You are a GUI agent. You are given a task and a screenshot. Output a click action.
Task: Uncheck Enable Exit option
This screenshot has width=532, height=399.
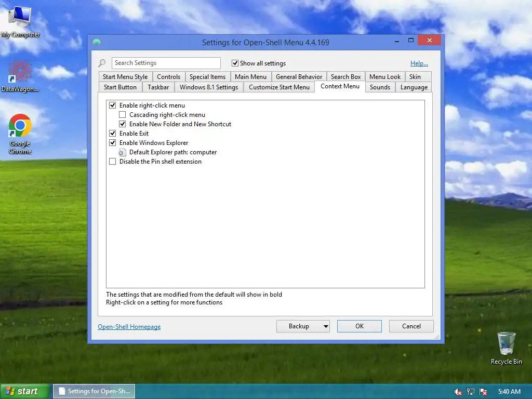pos(113,134)
